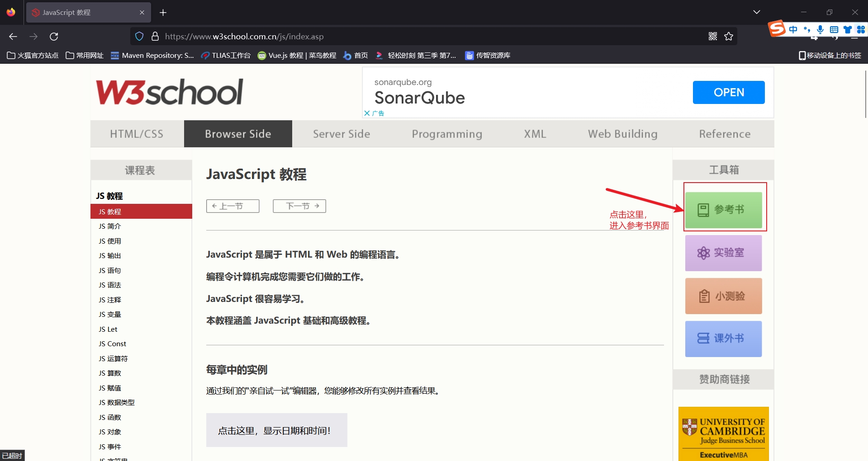This screenshot has height=461, width=868.
Task: Toggle Sogou input Chinese/English mode
Action: (x=793, y=30)
